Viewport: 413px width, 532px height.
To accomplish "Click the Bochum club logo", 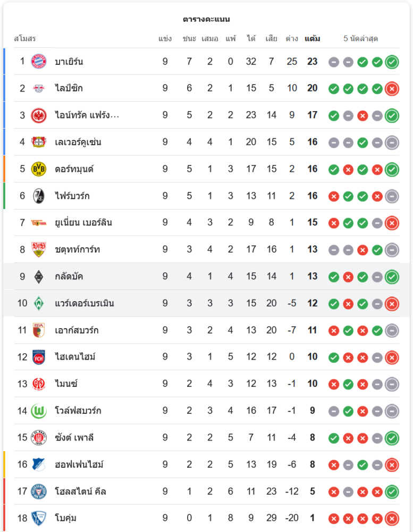I will point(38,518).
